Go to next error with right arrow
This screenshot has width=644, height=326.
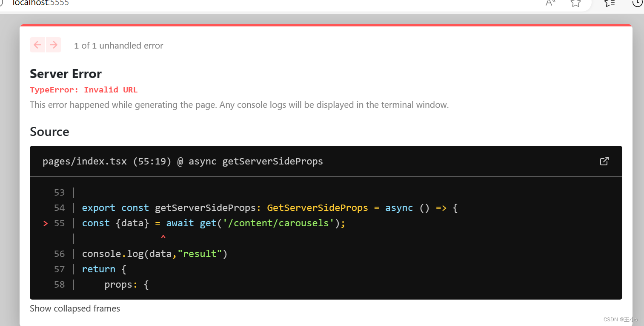coord(54,45)
